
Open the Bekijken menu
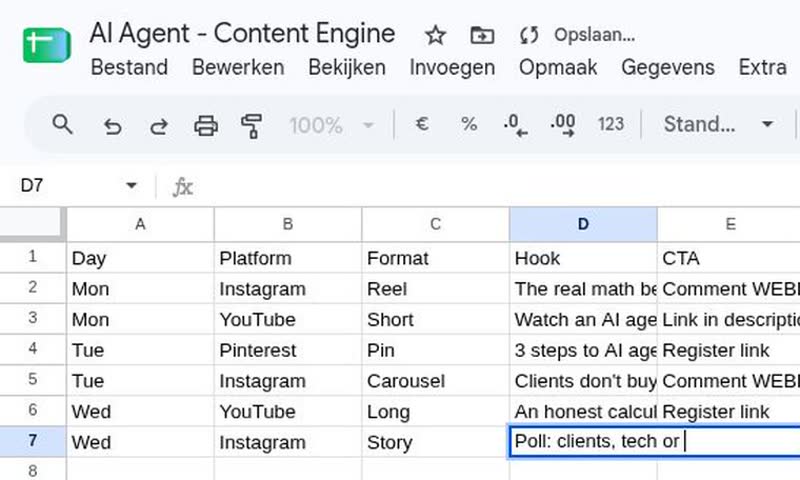click(347, 67)
